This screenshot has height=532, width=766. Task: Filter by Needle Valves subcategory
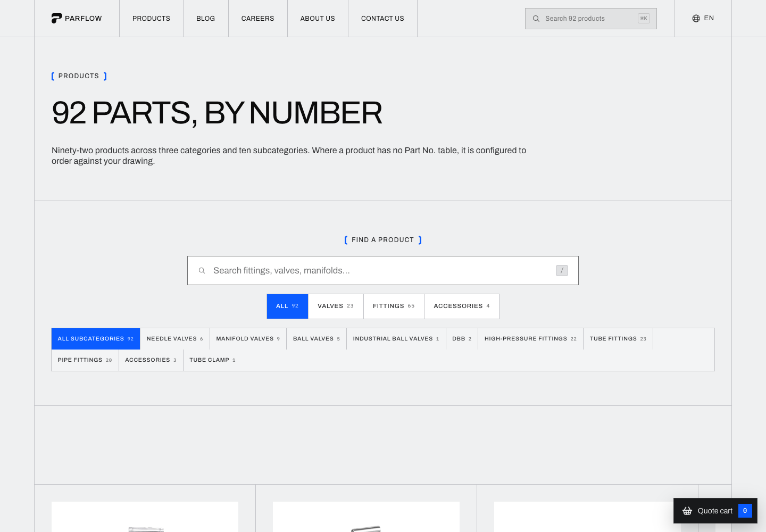pyautogui.click(x=175, y=339)
